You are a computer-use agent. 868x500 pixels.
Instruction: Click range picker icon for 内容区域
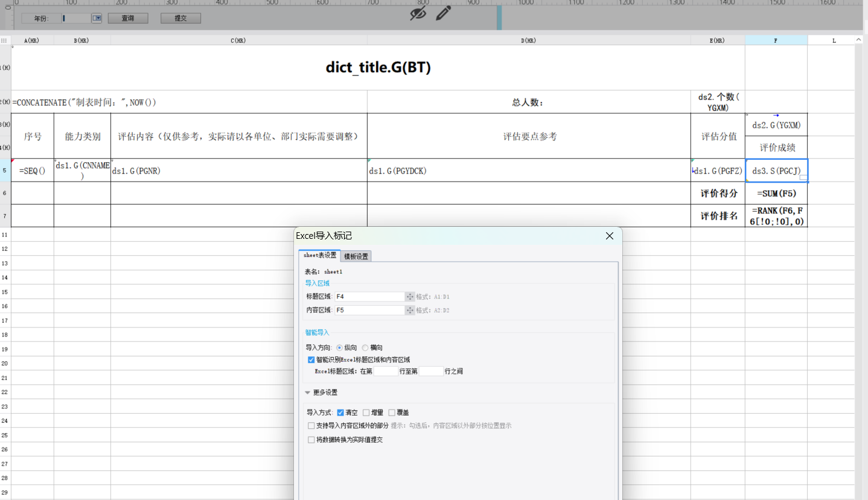pyautogui.click(x=410, y=310)
